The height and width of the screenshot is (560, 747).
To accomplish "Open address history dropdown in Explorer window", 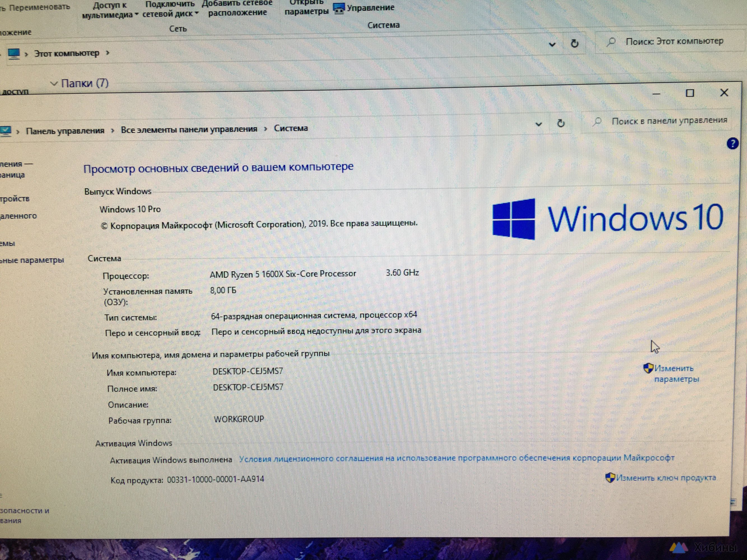I will coord(553,44).
